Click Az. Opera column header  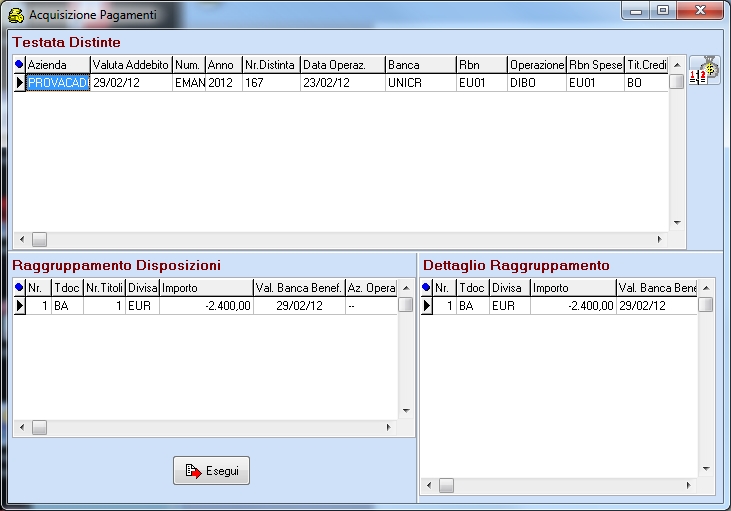(371, 288)
